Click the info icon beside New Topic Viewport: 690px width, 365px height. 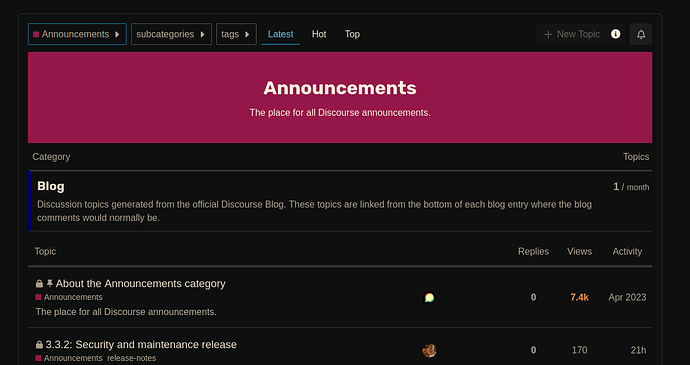pos(616,34)
